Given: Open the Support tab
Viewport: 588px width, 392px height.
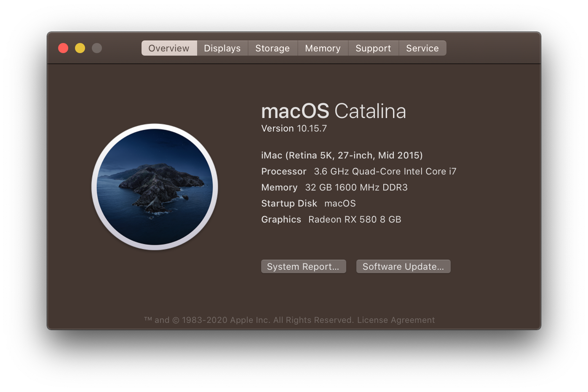Looking at the screenshot, I should click(373, 48).
